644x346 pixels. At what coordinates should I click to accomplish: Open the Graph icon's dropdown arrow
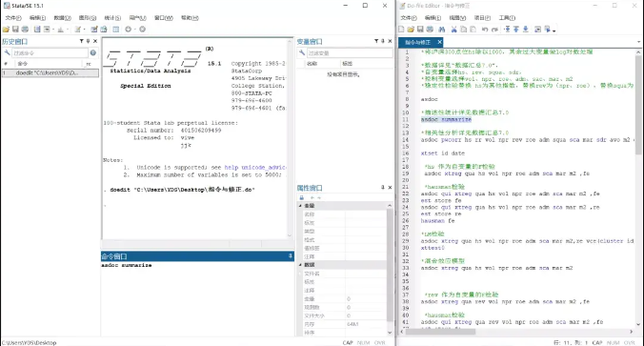[68, 30]
